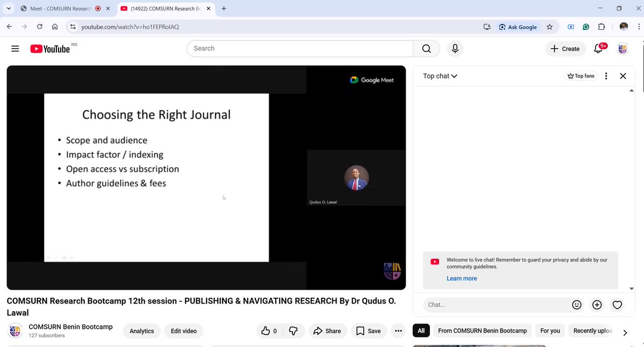Close the YouTube COMSURN browser tab

coord(209,9)
